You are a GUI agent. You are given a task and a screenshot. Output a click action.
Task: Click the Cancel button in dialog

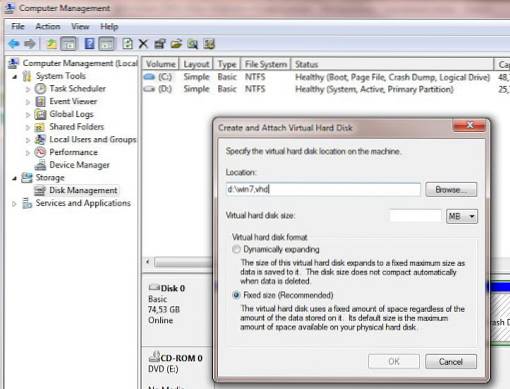[451, 361]
